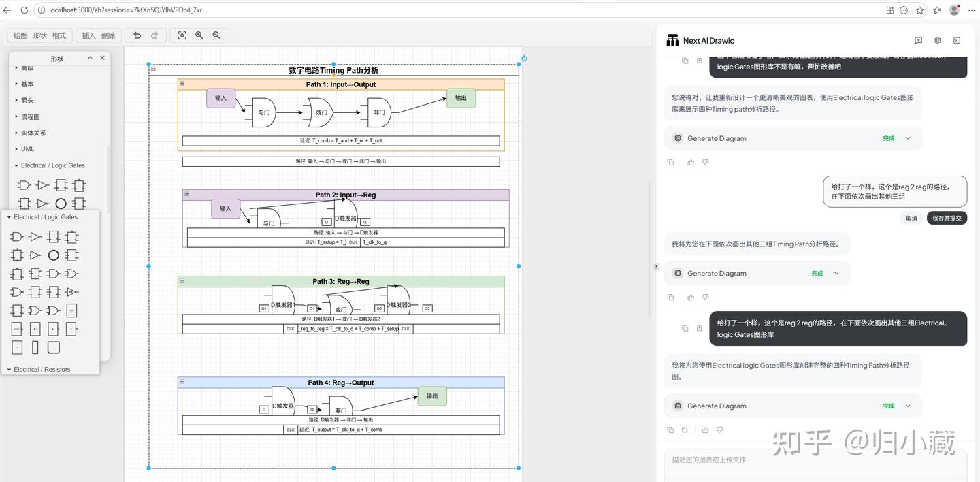
Task: Zoom out of the diagram canvas
Action: point(216,35)
